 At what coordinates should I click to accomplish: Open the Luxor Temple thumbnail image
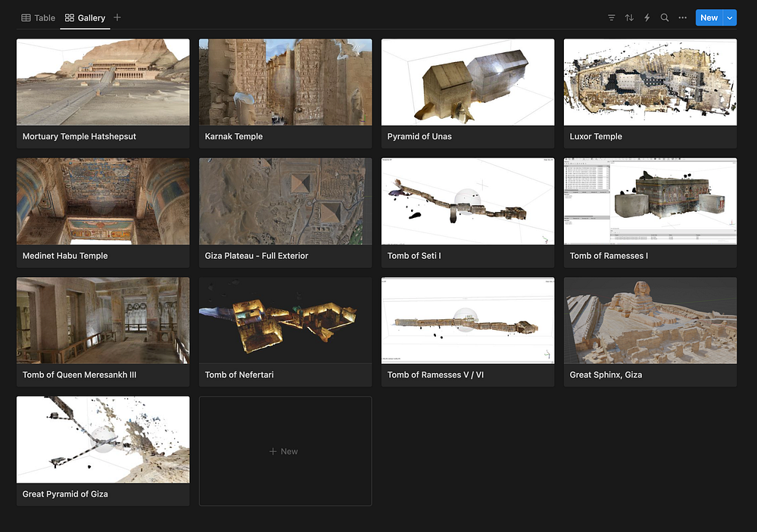[650, 82]
